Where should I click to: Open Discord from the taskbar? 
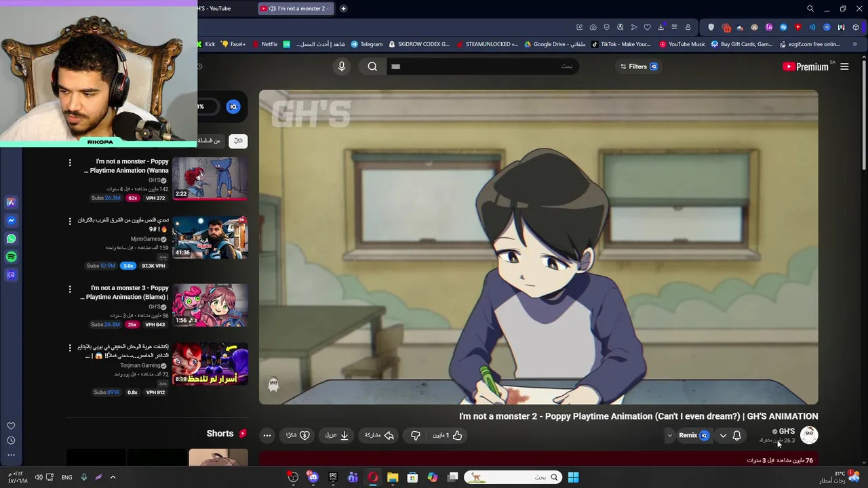tap(313, 477)
